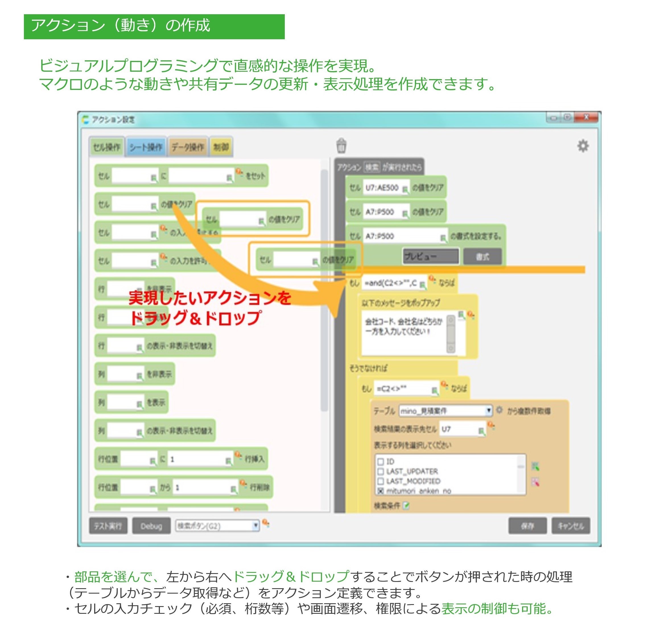Viewport: 672px width, 634px height.
Task: Click cell picker in 列 の表示・非表示を切替え block
Action: [140, 433]
